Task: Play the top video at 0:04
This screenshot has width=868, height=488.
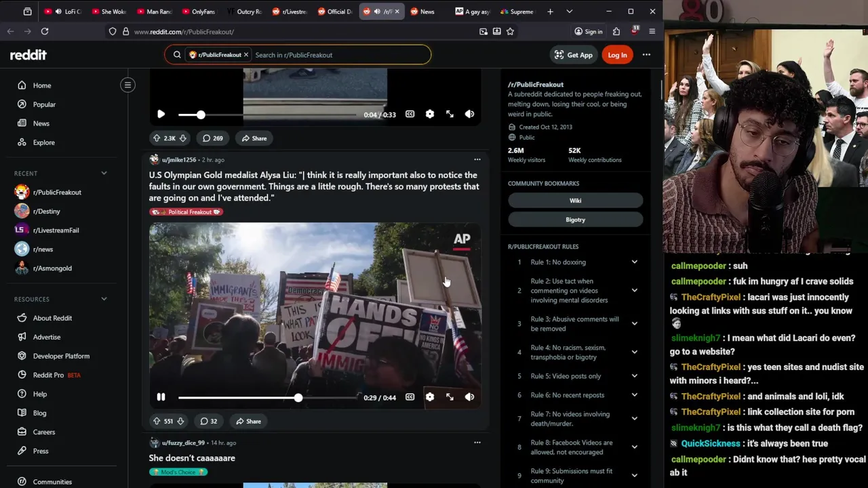Action: [161, 115]
